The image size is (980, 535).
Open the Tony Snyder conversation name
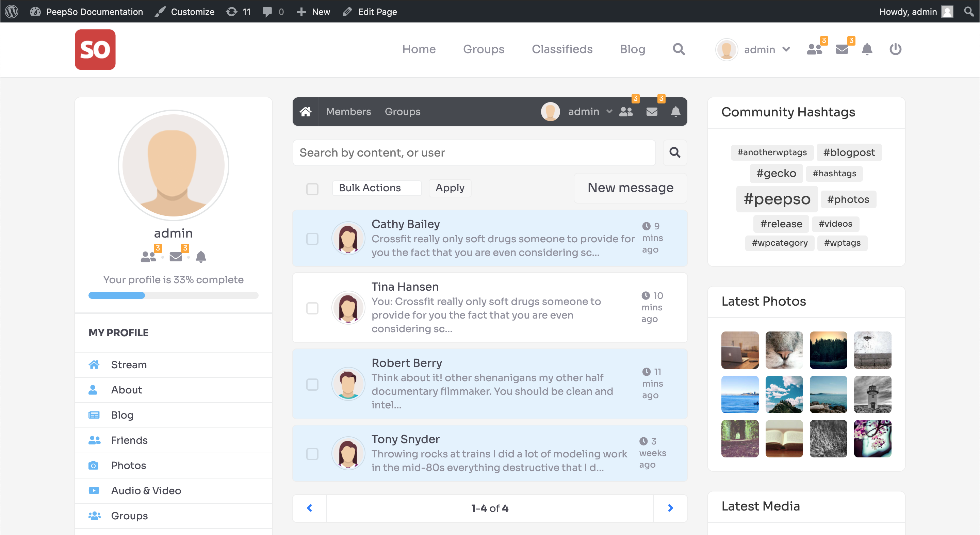coord(406,439)
